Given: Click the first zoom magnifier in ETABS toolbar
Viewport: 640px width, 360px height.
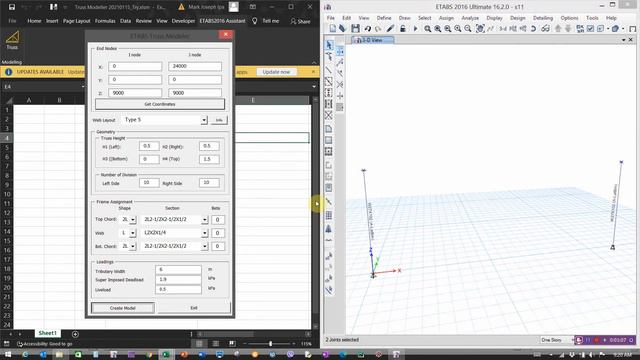Looking at the screenshot, I should click(427, 29).
